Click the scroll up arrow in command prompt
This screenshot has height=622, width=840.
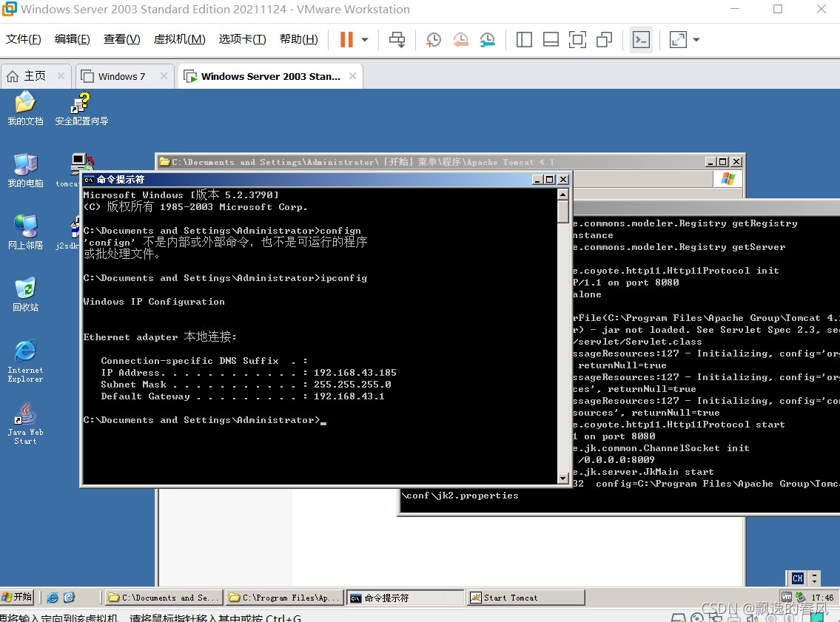coord(563,195)
